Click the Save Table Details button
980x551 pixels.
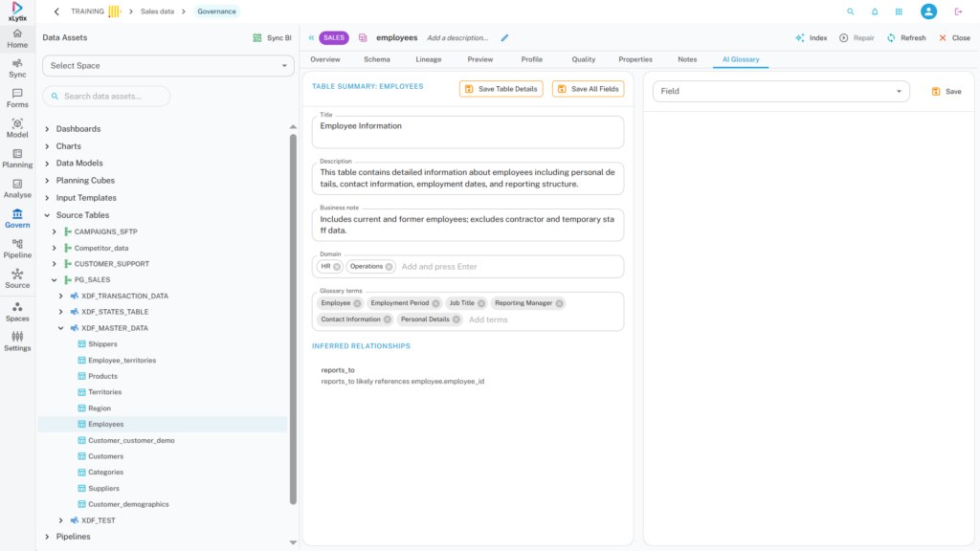pos(501,89)
